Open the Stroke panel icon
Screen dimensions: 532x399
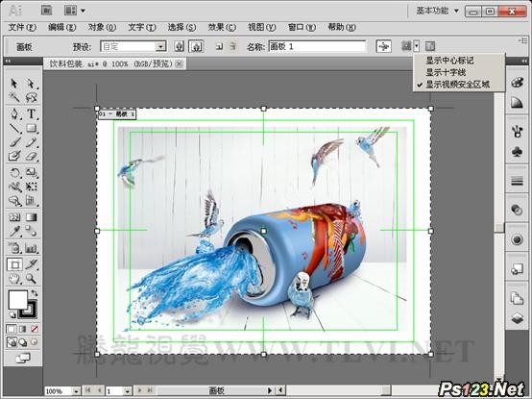pyautogui.click(x=517, y=182)
